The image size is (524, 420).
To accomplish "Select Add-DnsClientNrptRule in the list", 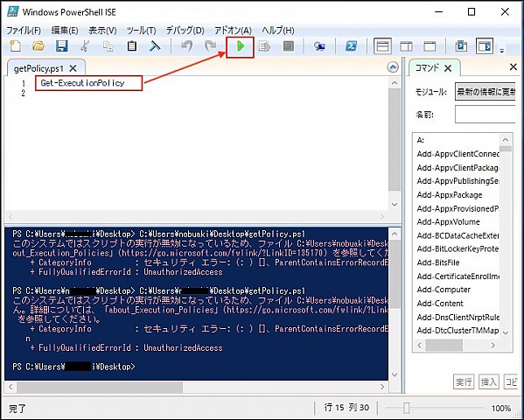I will (458, 317).
